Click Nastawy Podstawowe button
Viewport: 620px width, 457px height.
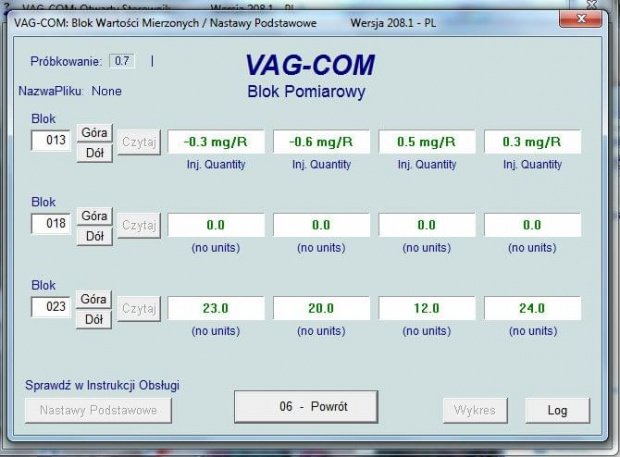pos(98,410)
